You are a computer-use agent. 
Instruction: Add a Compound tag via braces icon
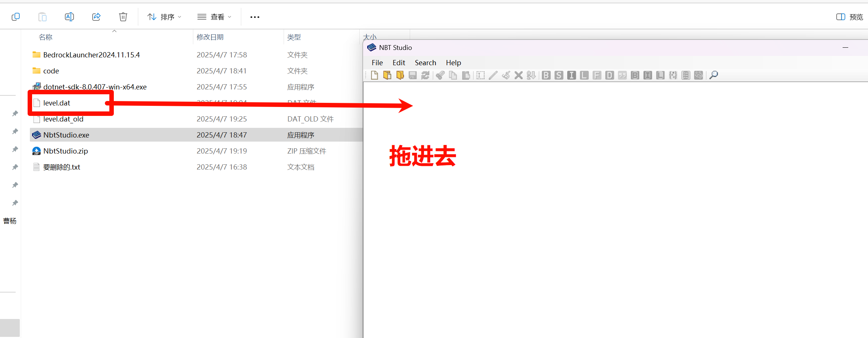[x=673, y=75]
